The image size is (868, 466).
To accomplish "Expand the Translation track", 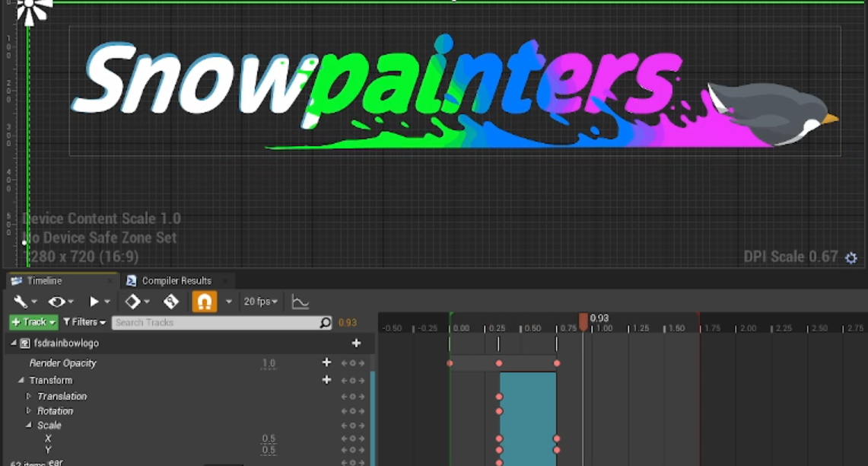I will 29,397.
